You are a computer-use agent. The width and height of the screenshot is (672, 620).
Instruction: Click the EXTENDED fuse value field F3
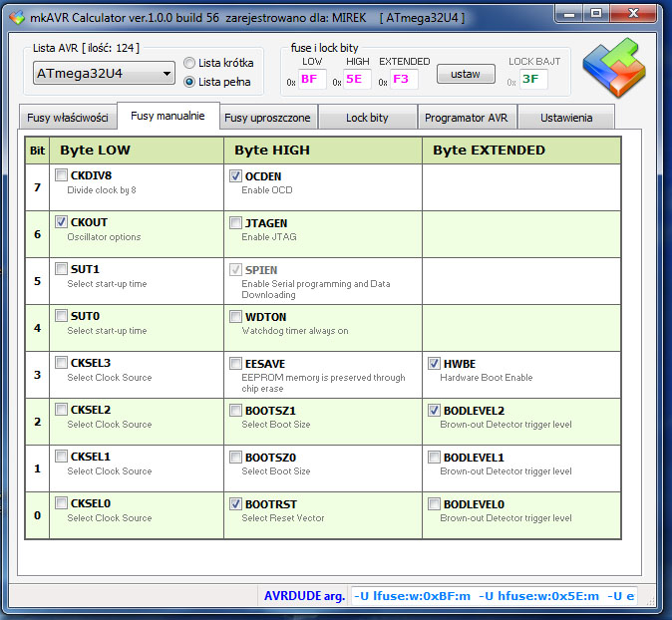click(404, 80)
